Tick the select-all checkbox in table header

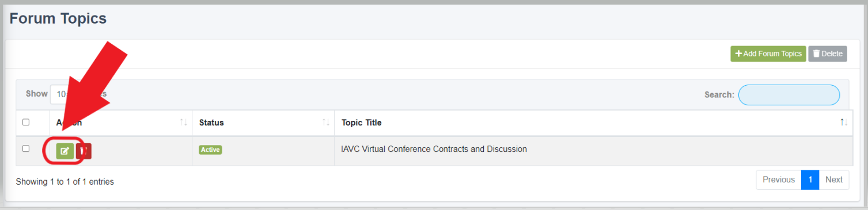[25, 122]
